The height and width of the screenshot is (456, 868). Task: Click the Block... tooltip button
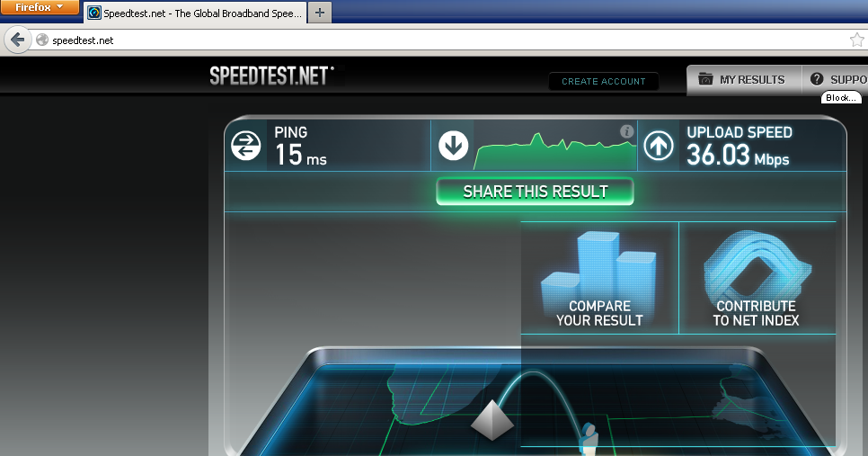[841, 97]
